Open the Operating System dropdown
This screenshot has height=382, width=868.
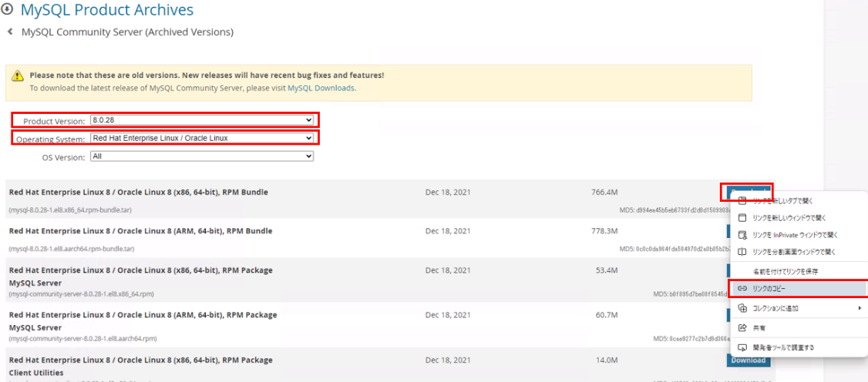click(x=202, y=138)
